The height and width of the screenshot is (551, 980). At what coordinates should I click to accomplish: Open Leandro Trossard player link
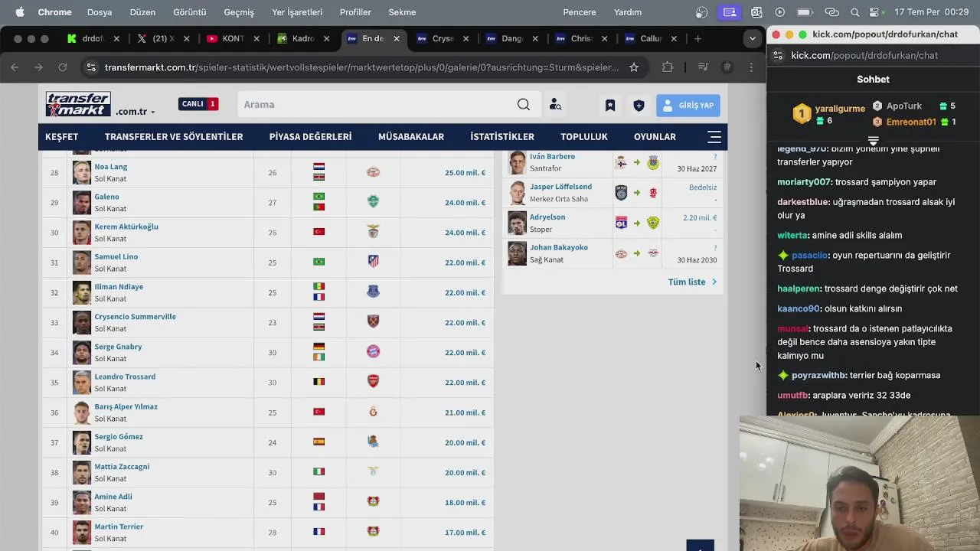click(x=125, y=377)
